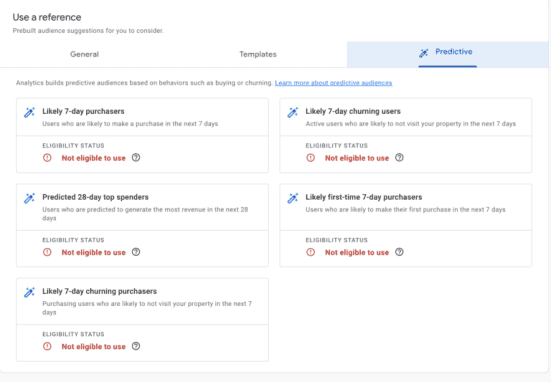Click Eligibility Status label under Predicted 28-day top spenders
The height and width of the screenshot is (382, 551).
pos(73,240)
